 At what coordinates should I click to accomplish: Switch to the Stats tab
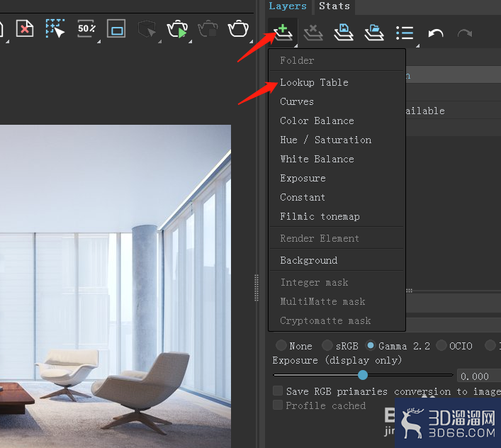pos(334,6)
